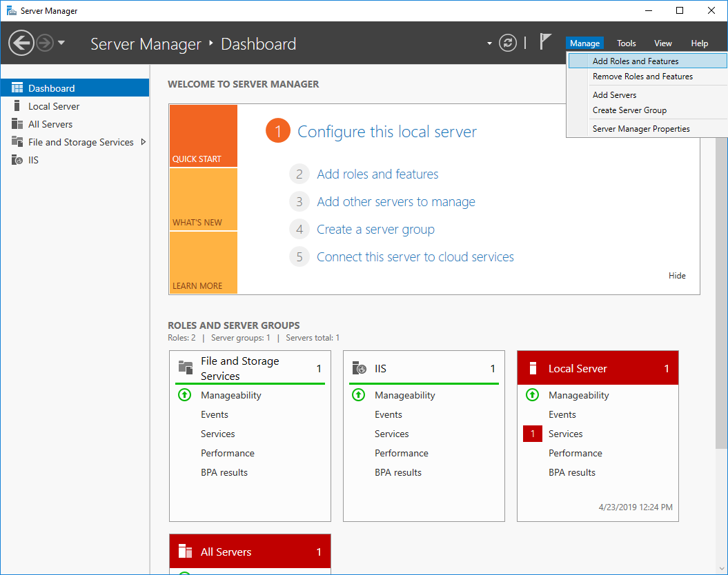This screenshot has width=728, height=575.
Task: Open the All Servers tile header
Action: pyautogui.click(x=250, y=552)
